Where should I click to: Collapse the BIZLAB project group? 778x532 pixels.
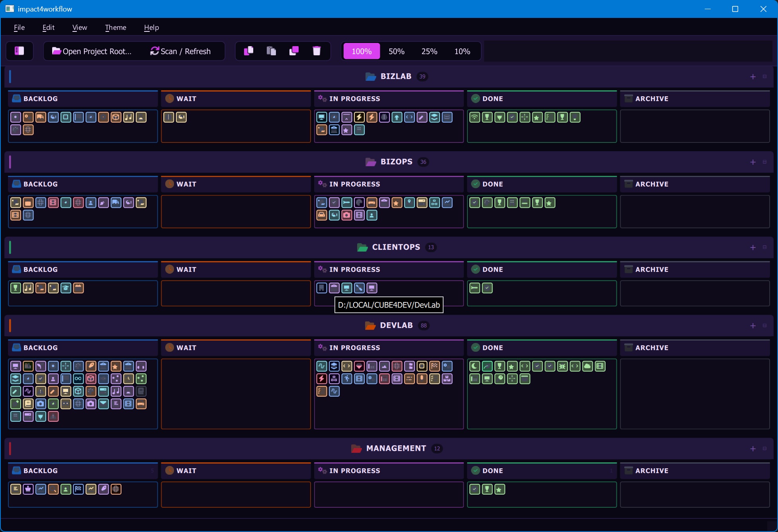(764, 76)
